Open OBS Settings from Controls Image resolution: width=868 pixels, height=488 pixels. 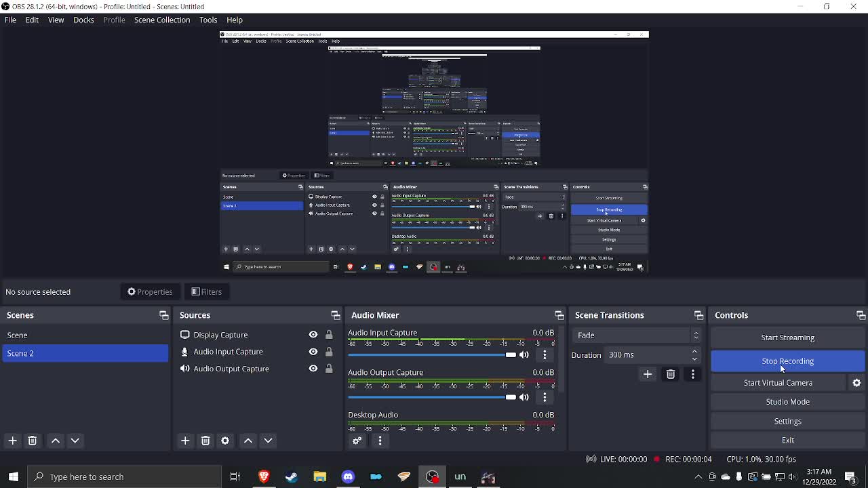click(787, 421)
